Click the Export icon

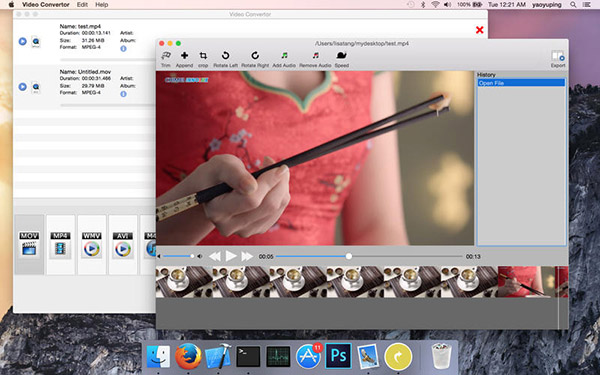(558, 56)
